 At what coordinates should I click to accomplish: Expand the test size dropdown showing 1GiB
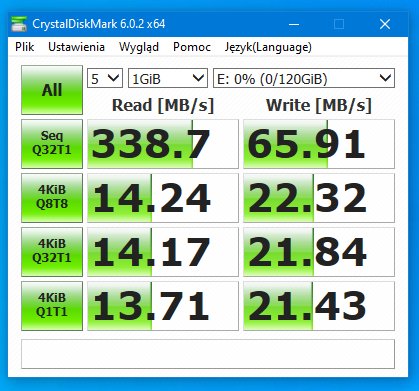[168, 78]
